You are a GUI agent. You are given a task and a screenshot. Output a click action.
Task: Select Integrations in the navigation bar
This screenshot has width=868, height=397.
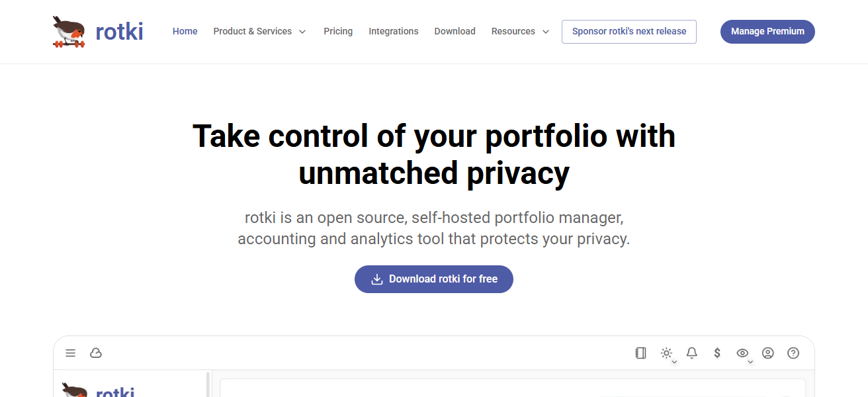(x=394, y=31)
